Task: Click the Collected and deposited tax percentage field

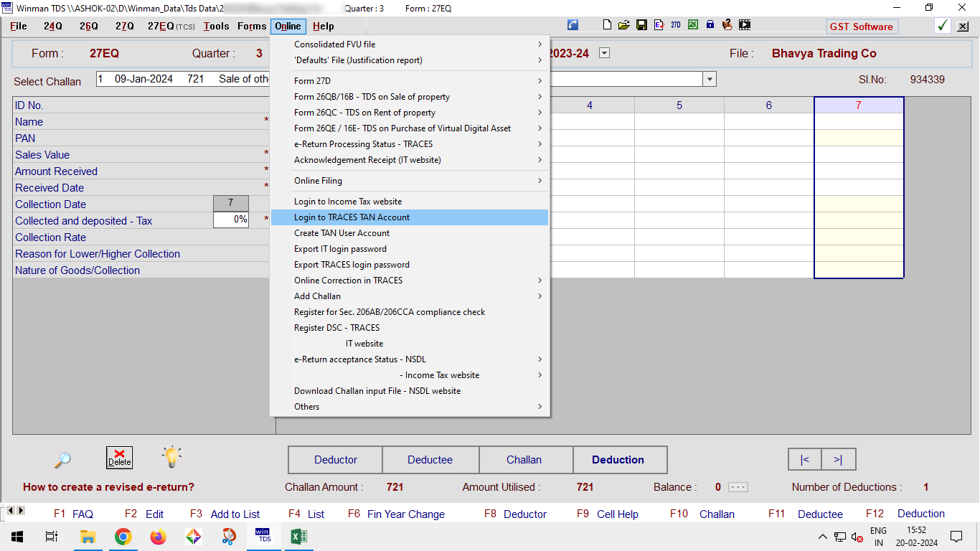Action: [231, 220]
